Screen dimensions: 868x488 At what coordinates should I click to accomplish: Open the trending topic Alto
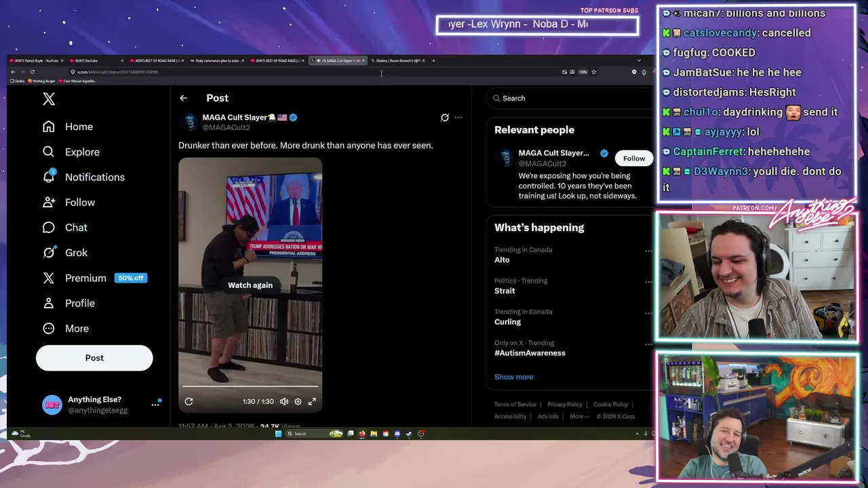[x=502, y=260]
